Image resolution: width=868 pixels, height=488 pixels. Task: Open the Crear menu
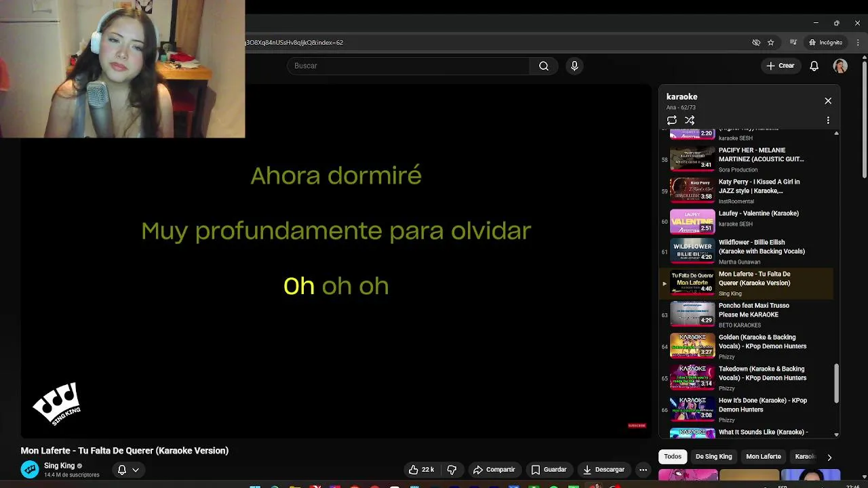(781, 66)
